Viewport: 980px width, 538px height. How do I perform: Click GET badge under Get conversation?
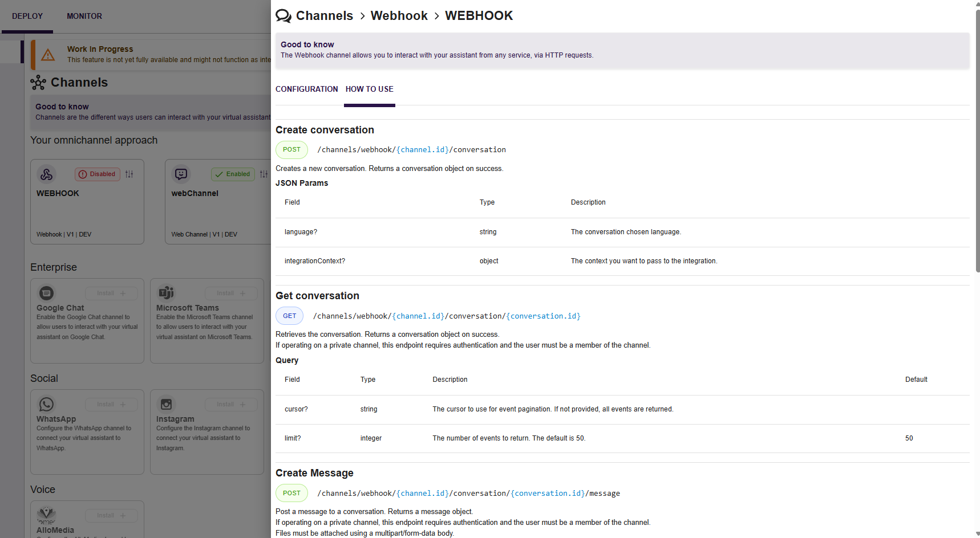point(289,316)
